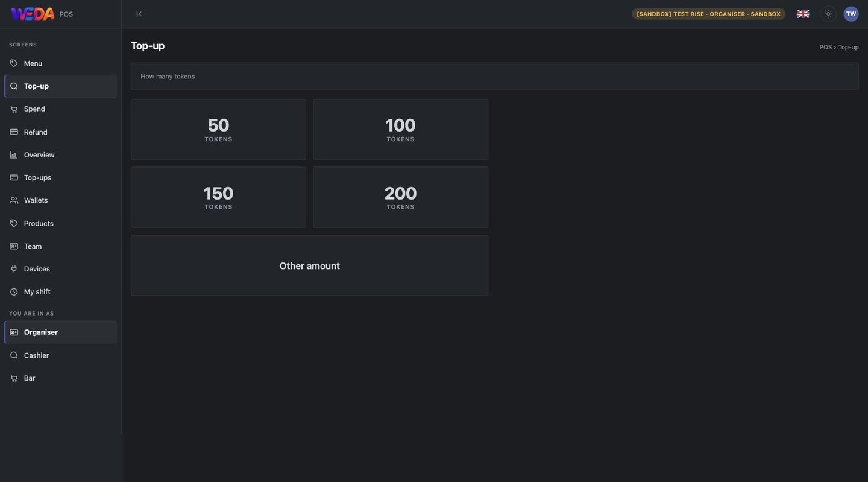Go to the Spend screen
This screenshot has width=868, height=482.
pyautogui.click(x=60, y=109)
